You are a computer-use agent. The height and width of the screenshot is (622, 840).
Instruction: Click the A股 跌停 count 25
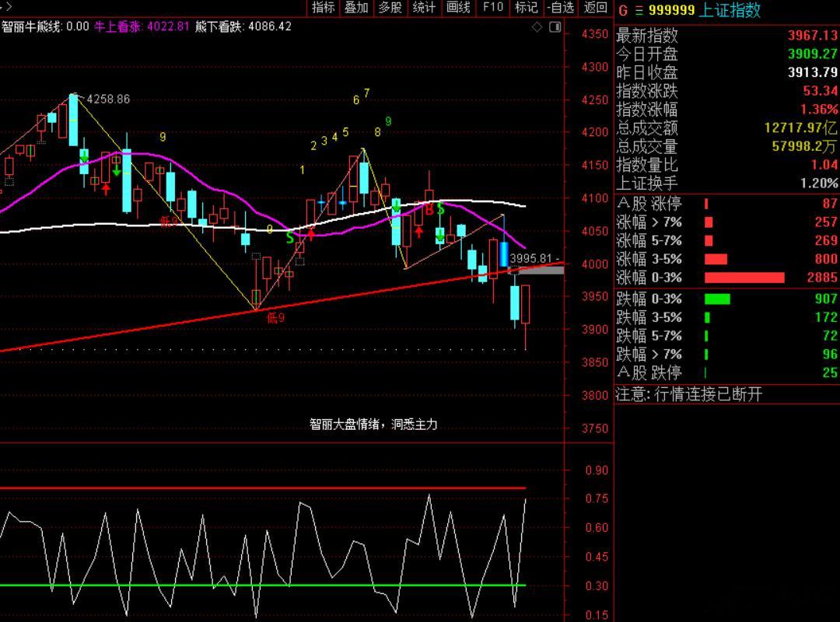pos(830,373)
